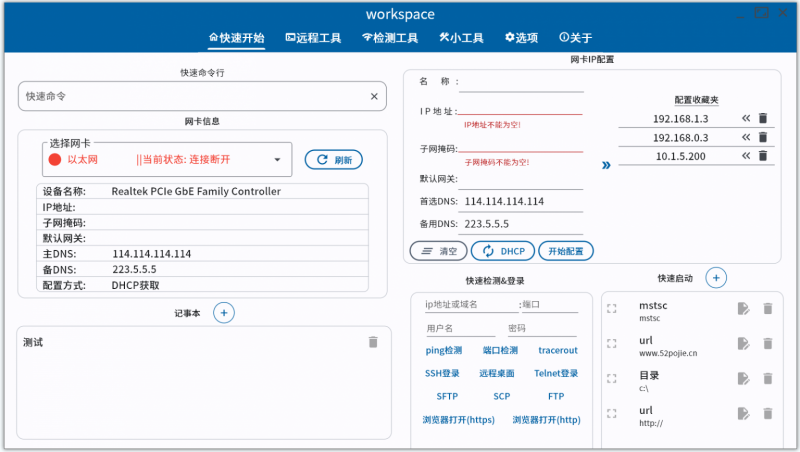The image size is (800, 452).
Task: Click 浏览器打开(https)
Action: [x=458, y=420]
